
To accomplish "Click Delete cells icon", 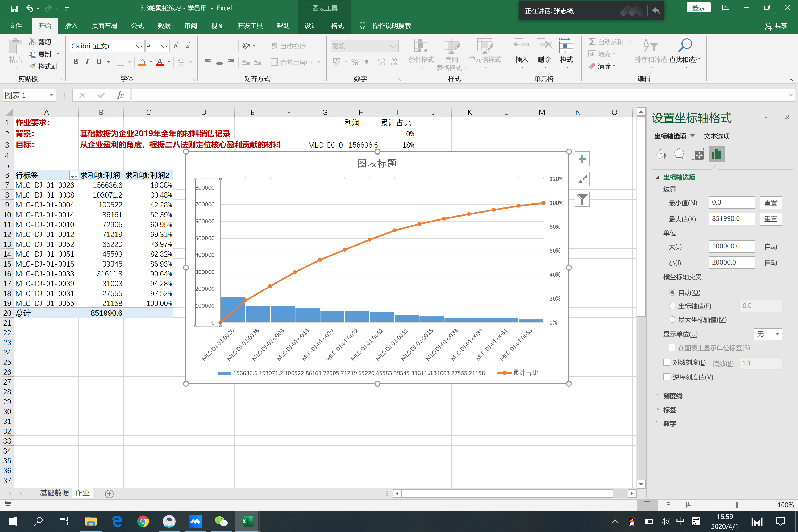I will 544,46.
